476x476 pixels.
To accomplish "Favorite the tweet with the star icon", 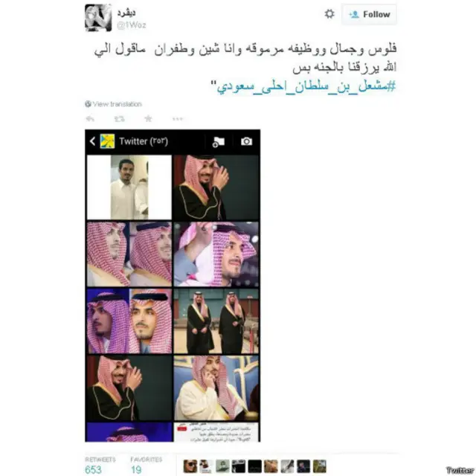I will (x=148, y=118).
